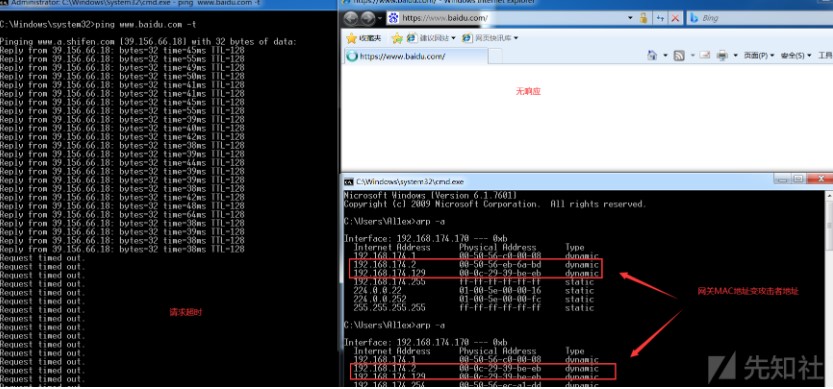Expand the 网页快讯库 dropdown arrow
The height and width of the screenshot is (389, 833).
coord(516,38)
